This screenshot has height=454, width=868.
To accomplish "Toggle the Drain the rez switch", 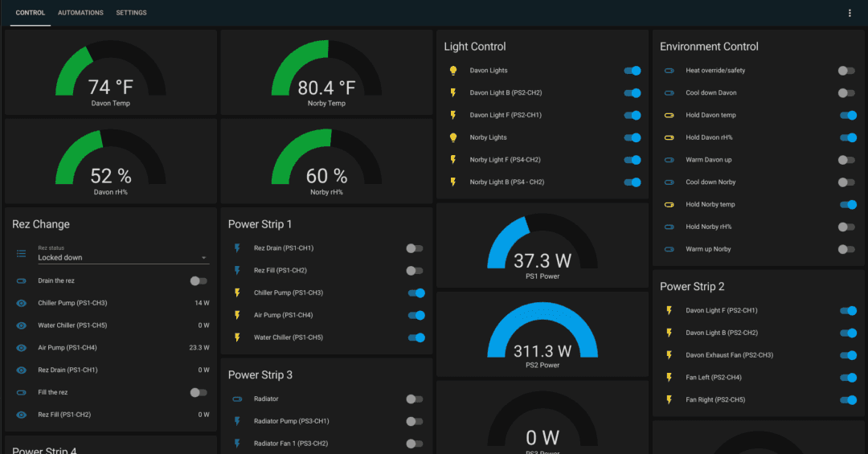I will [x=199, y=280].
